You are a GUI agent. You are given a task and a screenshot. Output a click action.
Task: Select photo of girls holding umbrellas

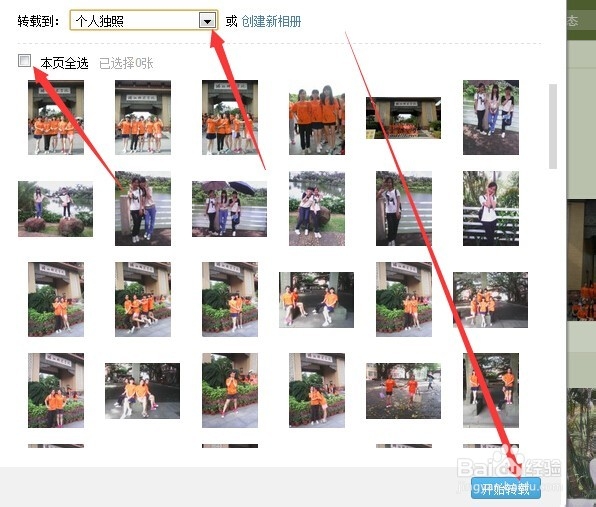(229, 209)
